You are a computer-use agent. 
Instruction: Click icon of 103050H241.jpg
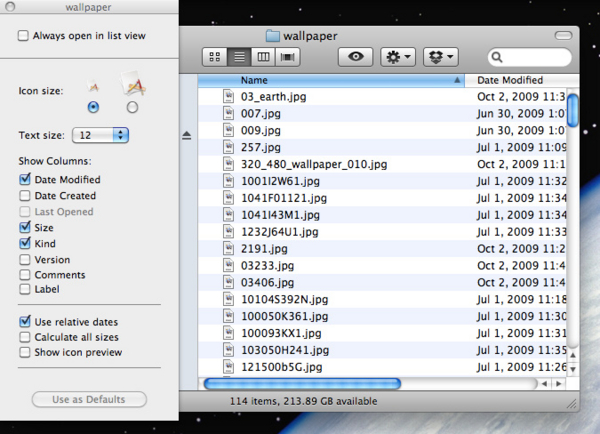[x=228, y=350]
